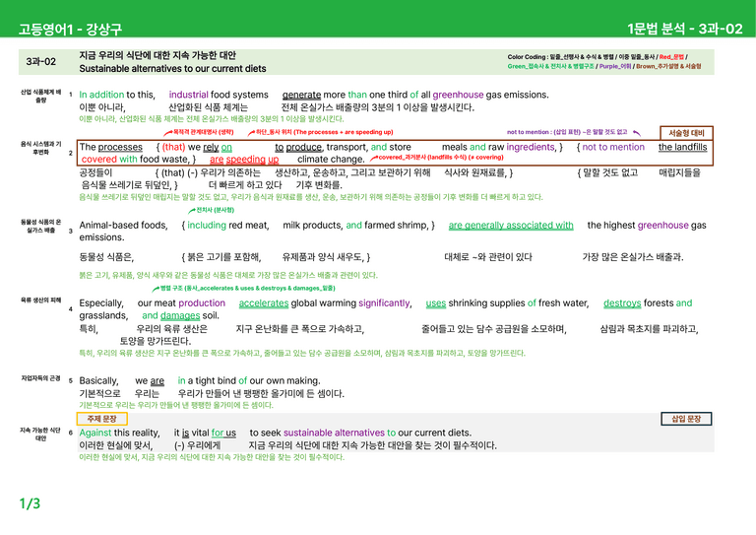Click purple word "ingredients" in sentence 2
This screenshot has width=756, height=535.
pos(531,147)
